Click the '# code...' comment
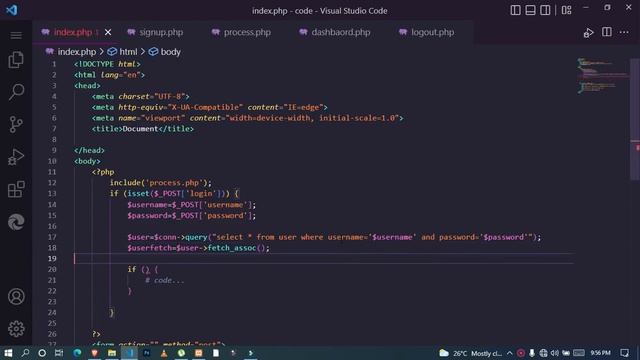Screen dimensions: 640x360 click(x=165, y=280)
